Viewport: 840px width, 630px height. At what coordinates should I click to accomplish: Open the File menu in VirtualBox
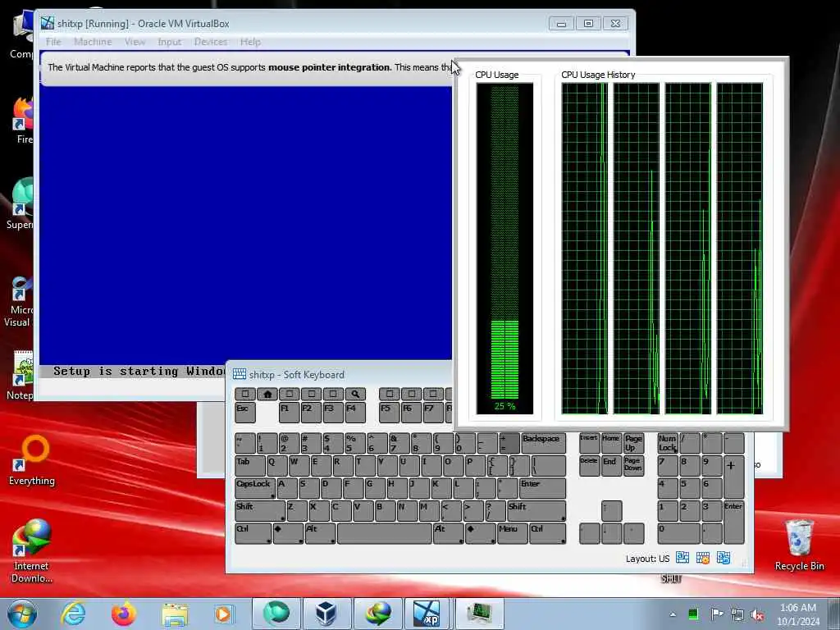pyautogui.click(x=53, y=42)
